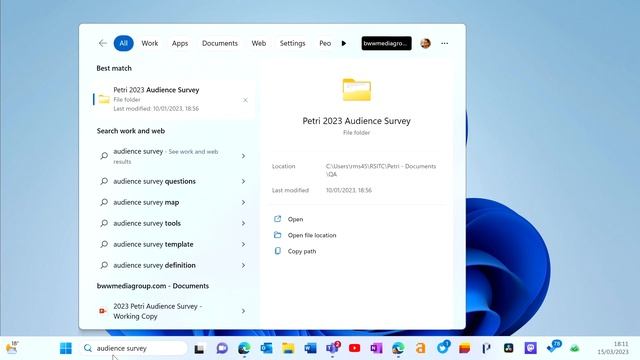Open the Edge icon beside OneNote
This screenshot has height=360, width=640.
pyautogui.click(x=398, y=348)
